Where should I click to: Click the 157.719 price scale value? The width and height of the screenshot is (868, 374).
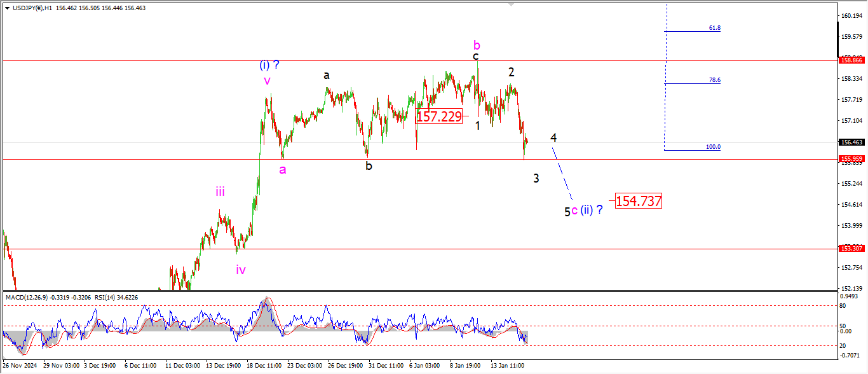pyautogui.click(x=853, y=99)
